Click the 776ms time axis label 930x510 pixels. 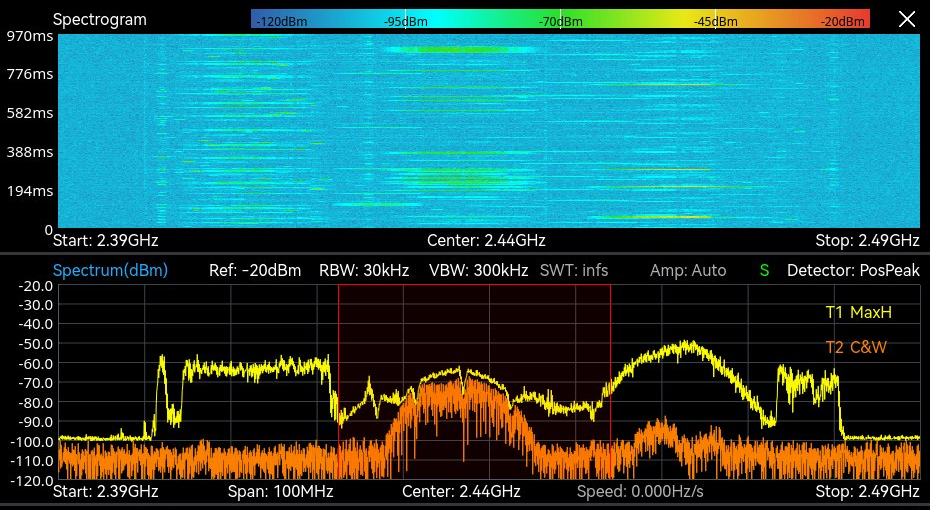pos(30,75)
